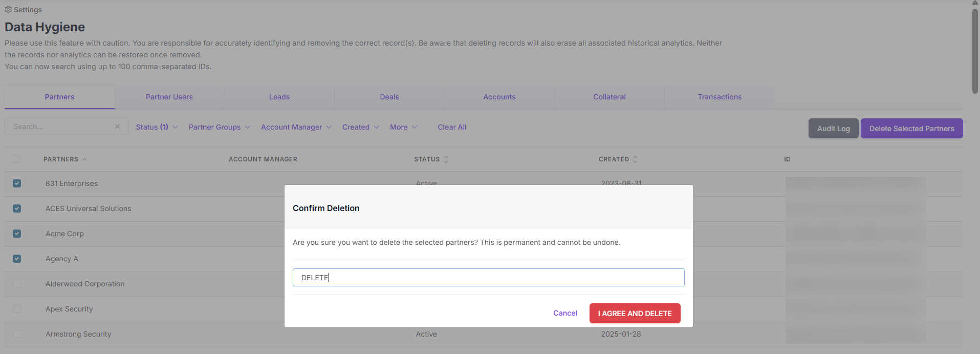Check the Alderwood Corporation checkbox

[x=17, y=284]
